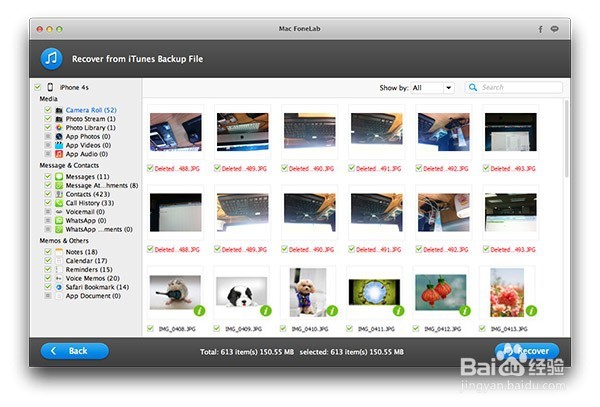Click the WhatsApp icon
Viewport: 600px width, 407px height.
(59, 221)
